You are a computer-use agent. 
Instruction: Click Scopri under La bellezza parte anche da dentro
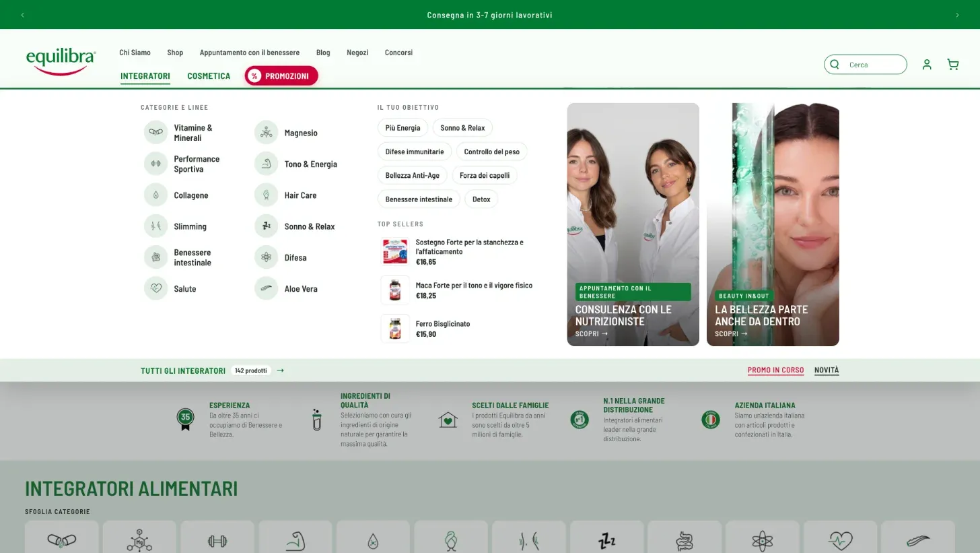tap(731, 333)
